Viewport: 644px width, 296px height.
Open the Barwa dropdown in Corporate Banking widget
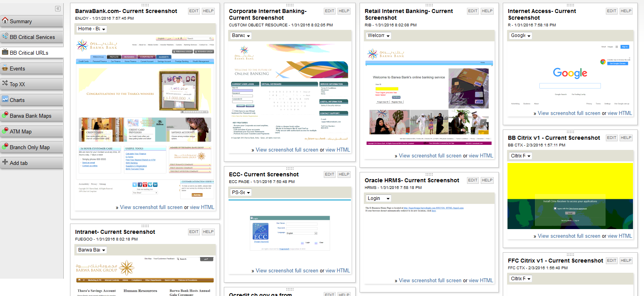[240, 35]
